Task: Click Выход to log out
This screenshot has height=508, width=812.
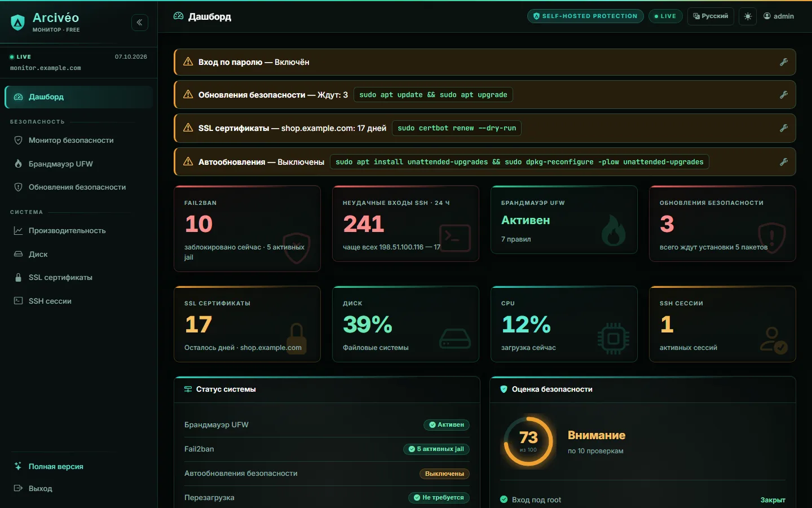Action: coord(79,489)
